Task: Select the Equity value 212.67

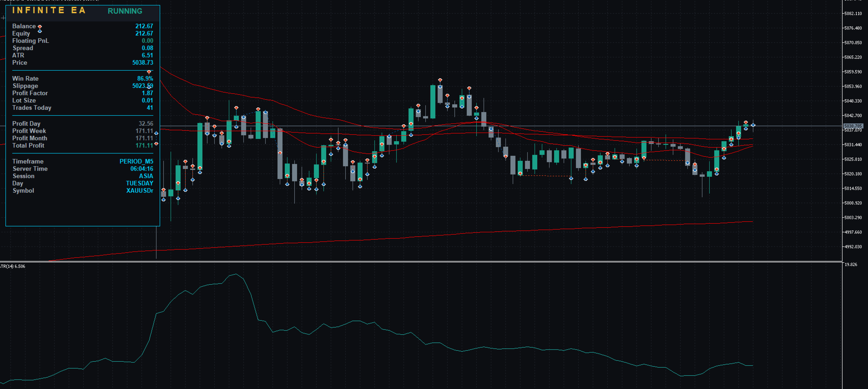Action: click(144, 34)
